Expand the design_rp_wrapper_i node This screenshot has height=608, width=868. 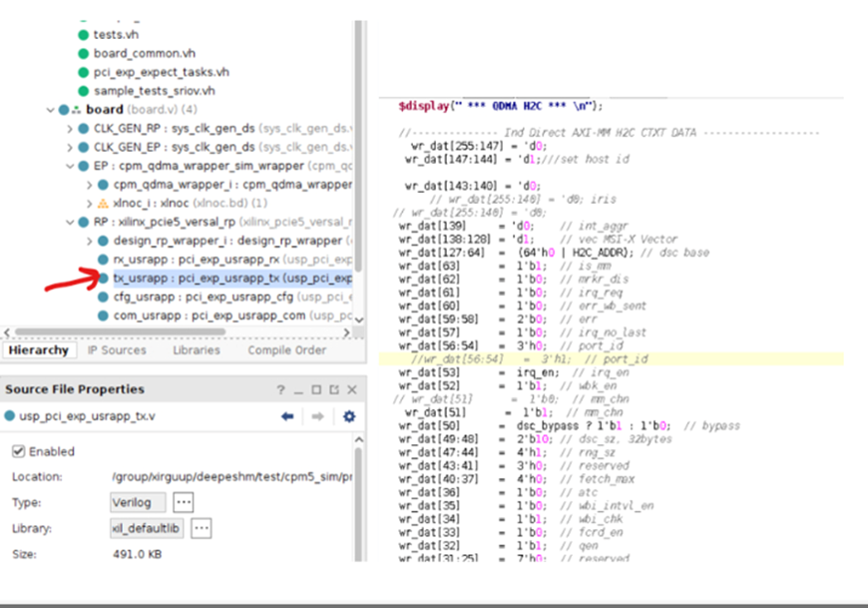tap(89, 241)
